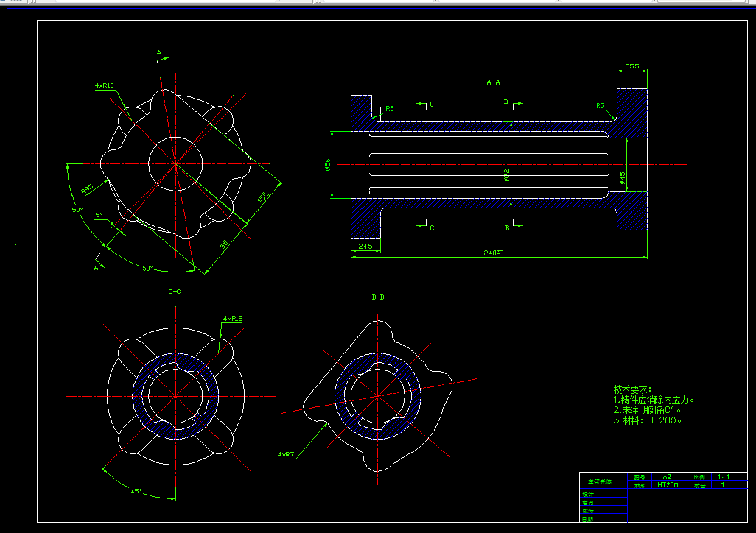The image size is (756, 533).
Task: Select the lower C section mark in A-A view
Action: pos(432,228)
